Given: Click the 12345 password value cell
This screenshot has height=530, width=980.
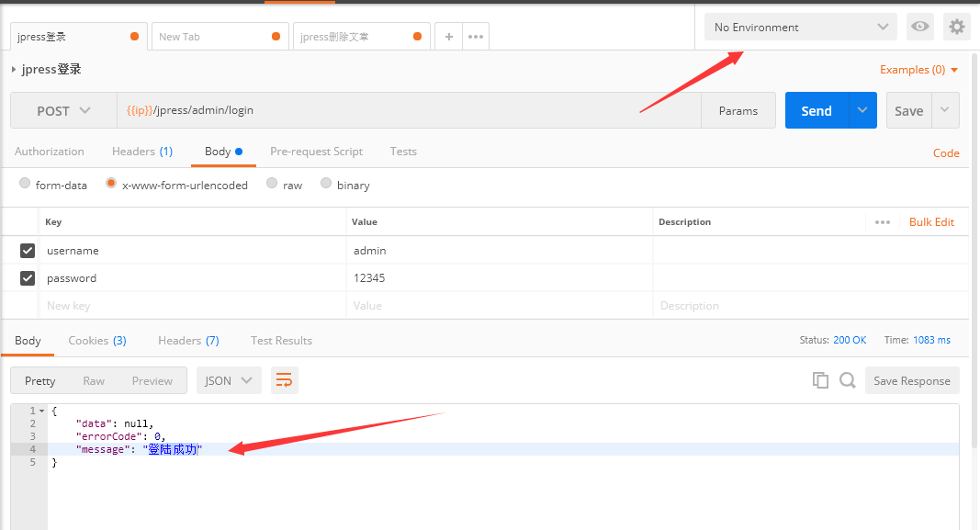Looking at the screenshot, I should pos(500,278).
